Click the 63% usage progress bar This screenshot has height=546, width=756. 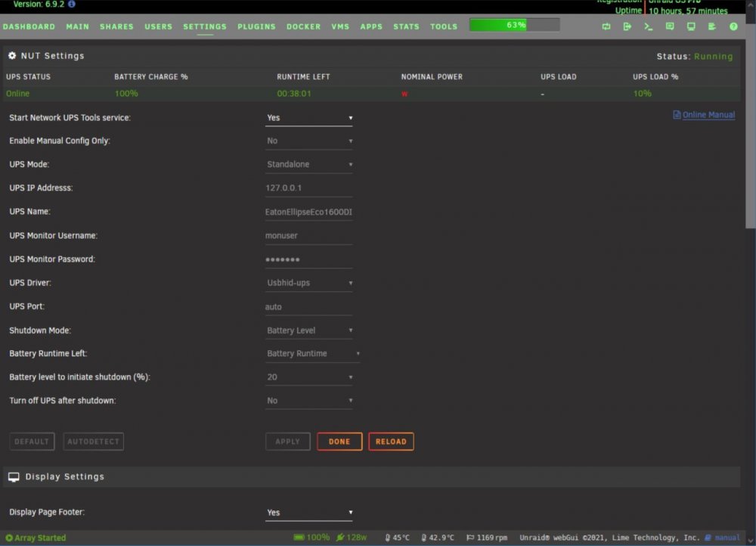[x=515, y=25]
